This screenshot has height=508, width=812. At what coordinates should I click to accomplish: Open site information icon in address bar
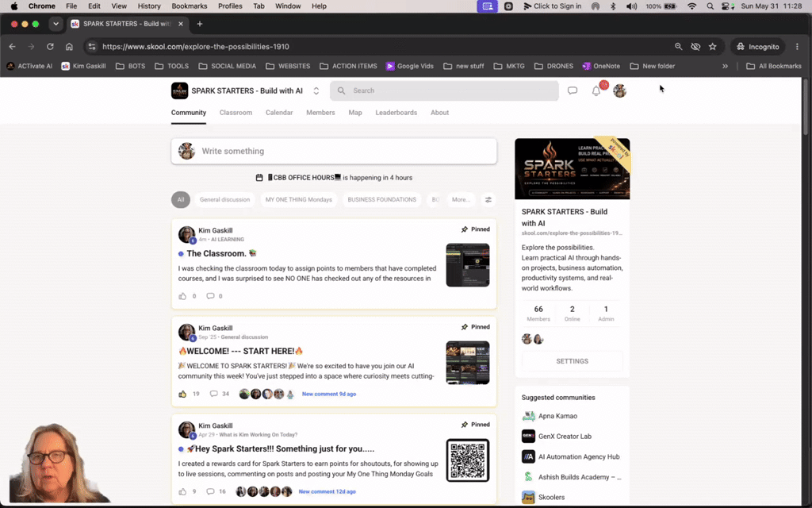point(92,47)
